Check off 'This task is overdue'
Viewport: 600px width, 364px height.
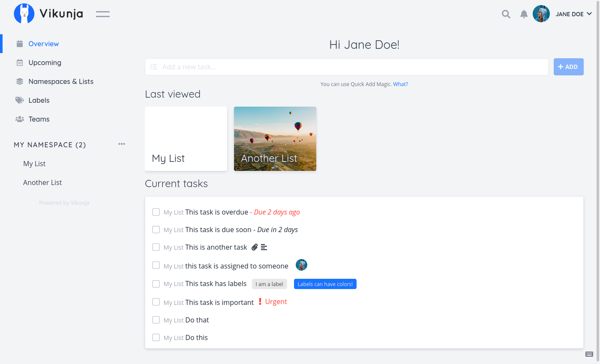(156, 212)
